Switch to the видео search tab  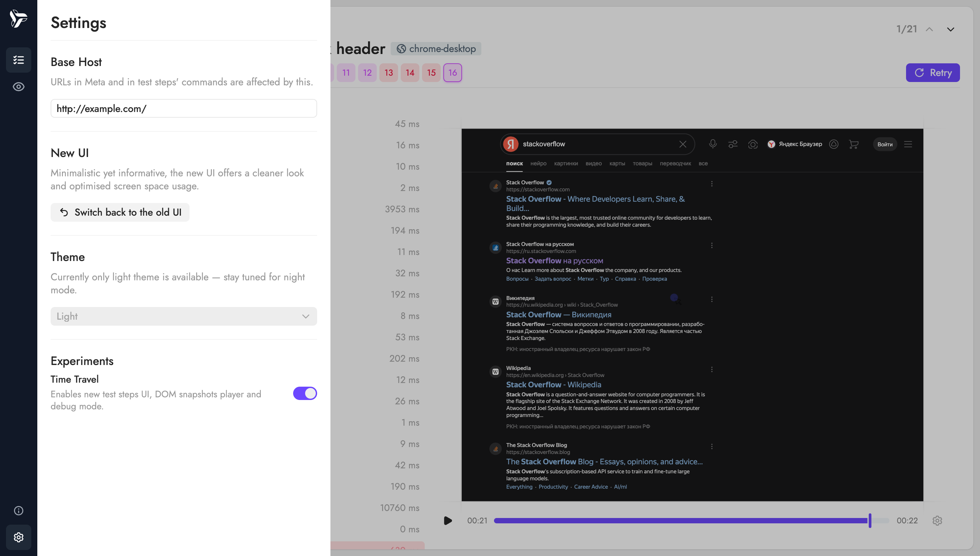tap(593, 163)
